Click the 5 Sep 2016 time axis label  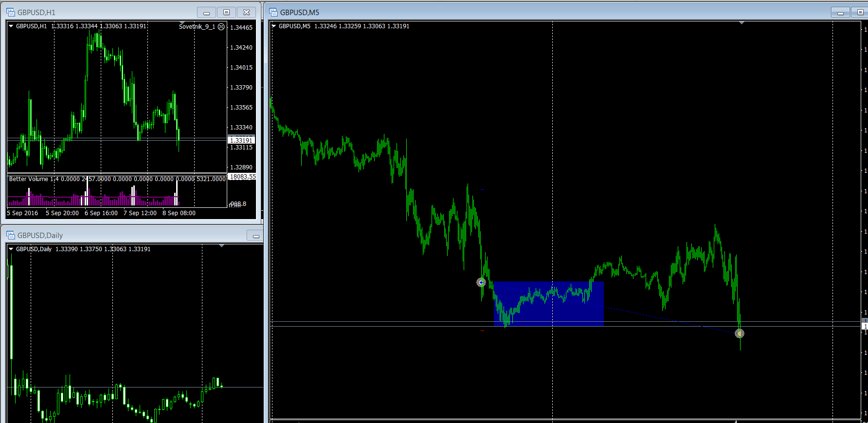[22, 213]
